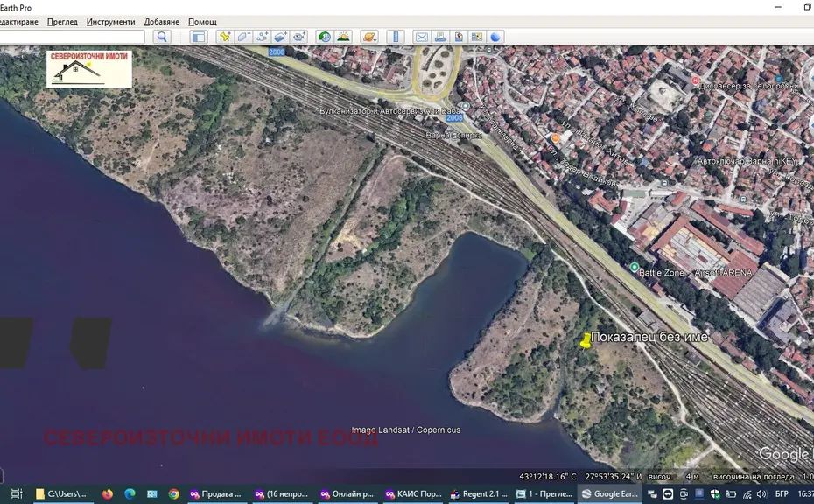Click the search magnifier button
814x504 pixels.
[162, 37]
